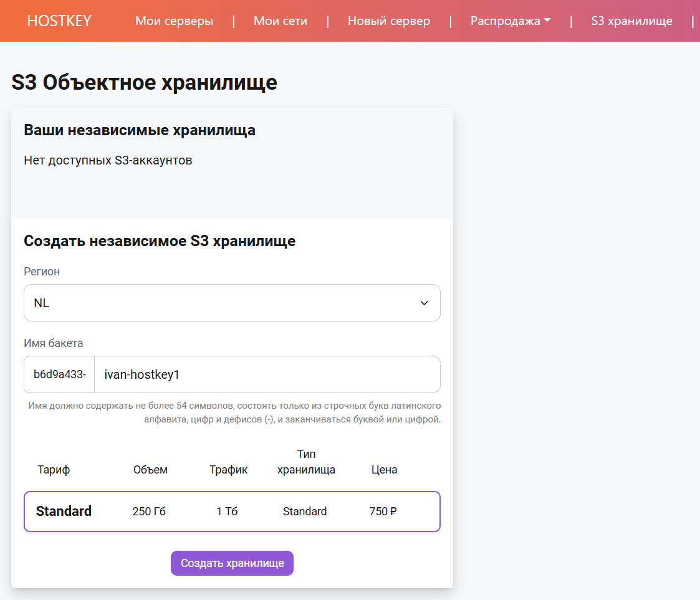The height and width of the screenshot is (600, 700).
Task: Open the Регион select box showing NL
Action: tap(231, 303)
